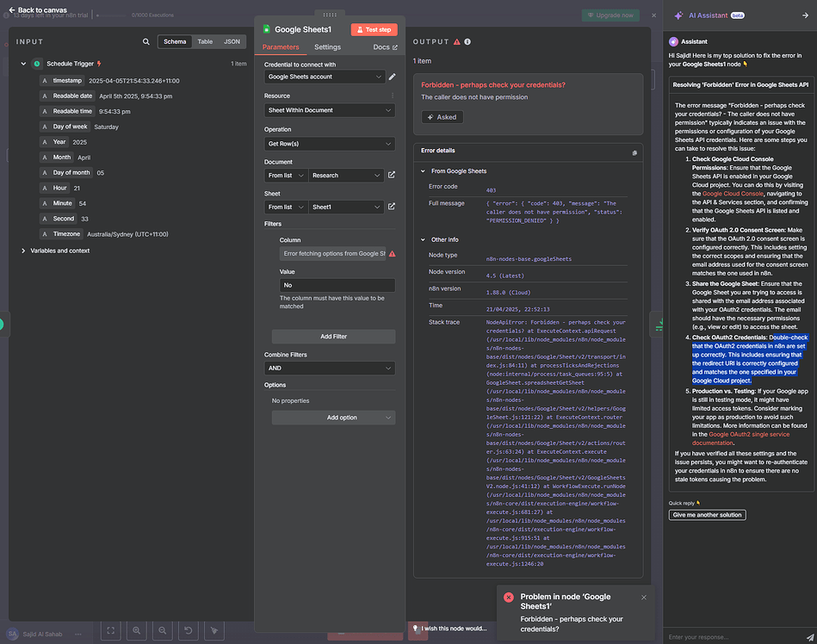Send response with paper plane icon
The image size is (817, 644).
(806, 637)
